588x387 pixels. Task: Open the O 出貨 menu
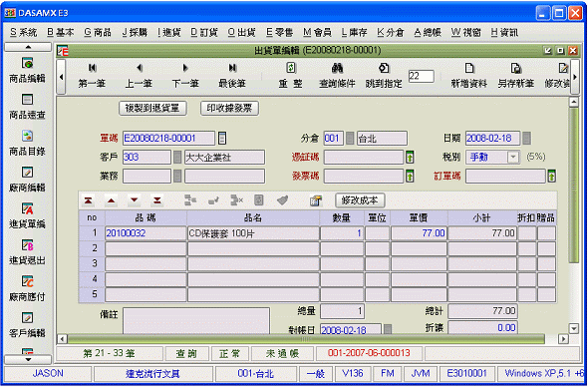[x=242, y=33]
